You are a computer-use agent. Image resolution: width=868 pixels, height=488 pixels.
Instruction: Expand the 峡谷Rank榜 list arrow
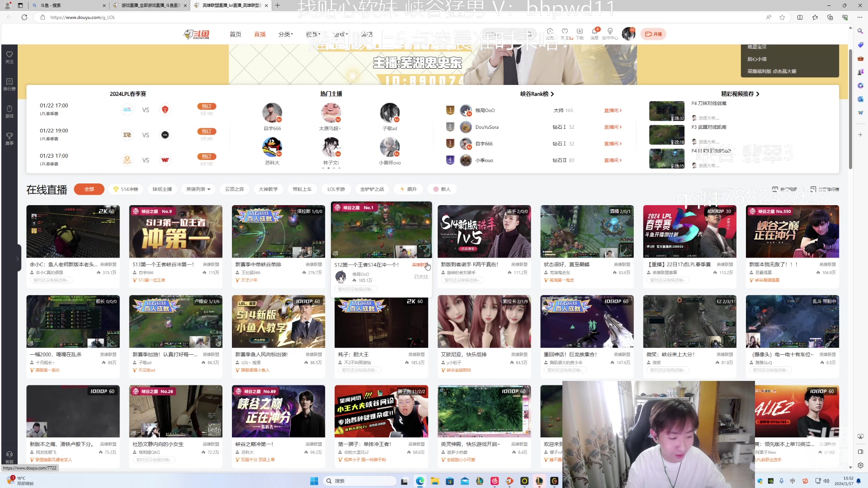pyautogui.click(x=552, y=94)
